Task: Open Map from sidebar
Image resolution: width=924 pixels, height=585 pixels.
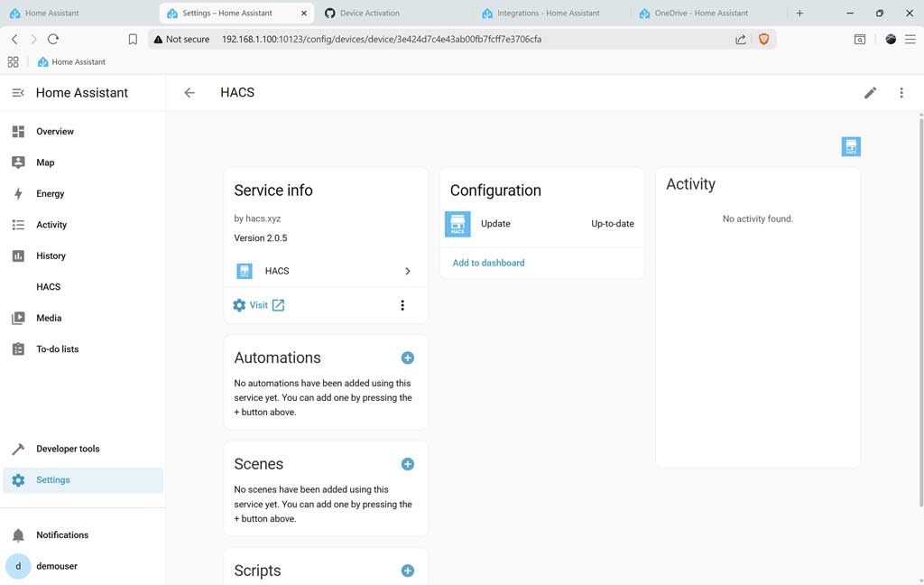Action: point(82,162)
